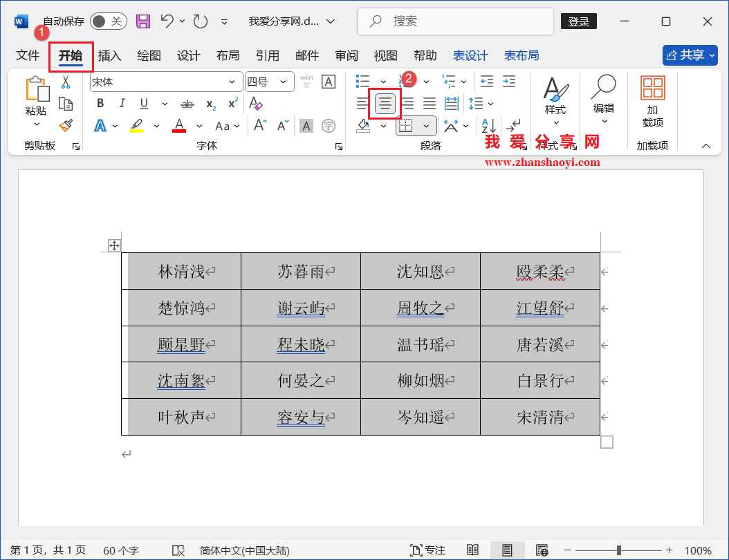Image resolution: width=729 pixels, height=560 pixels.
Task: Click the 登录 sign-in button
Action: [579, 21]
